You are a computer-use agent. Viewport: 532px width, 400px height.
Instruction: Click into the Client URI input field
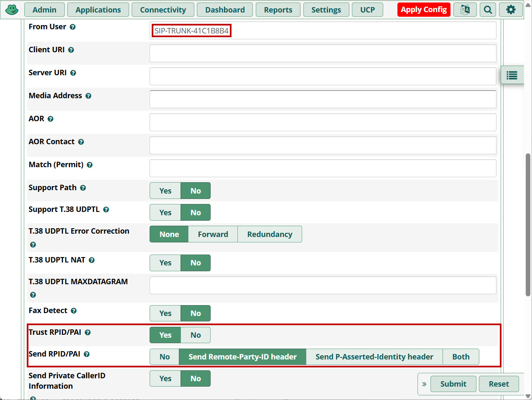[323, 54]
